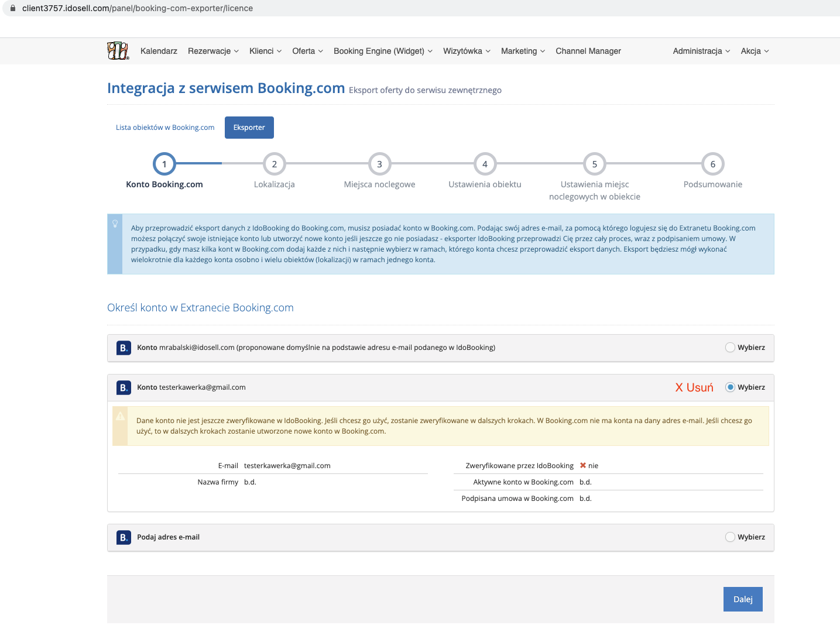The width and height of the screenshot is (840, 632).
Task: Click the Booking.com B icon for mrabalski account
Action: pos(124,348)
